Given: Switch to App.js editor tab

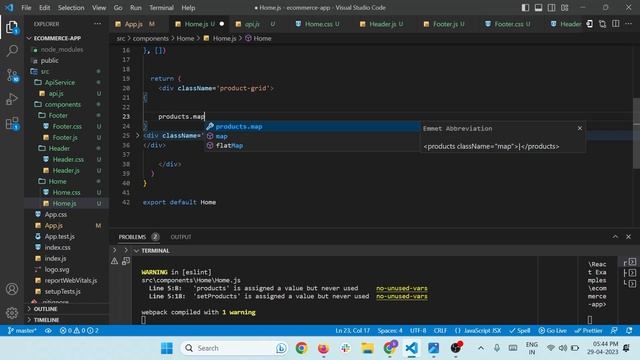Looking at the screenshot, I should tap(134, 24).
